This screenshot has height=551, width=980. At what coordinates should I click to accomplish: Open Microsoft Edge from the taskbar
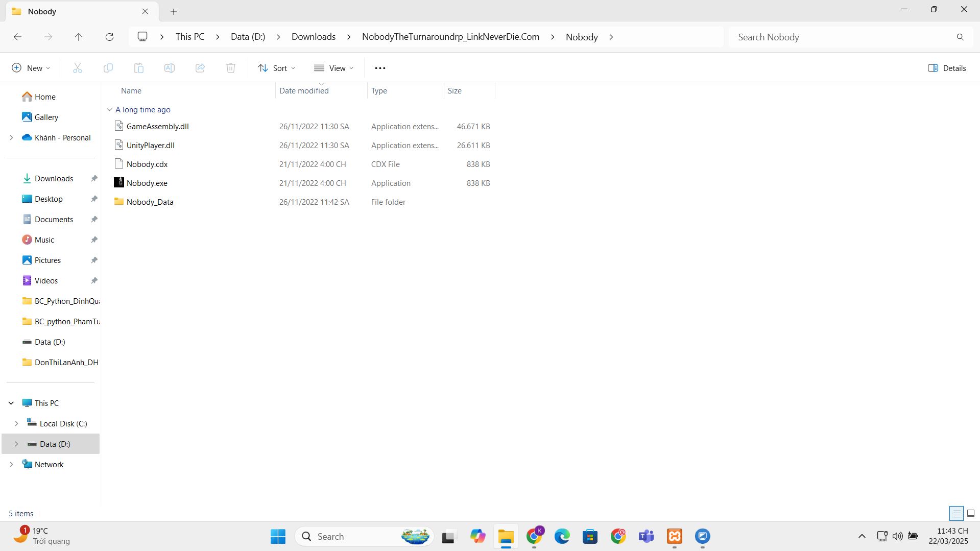(x=562, y=536)
